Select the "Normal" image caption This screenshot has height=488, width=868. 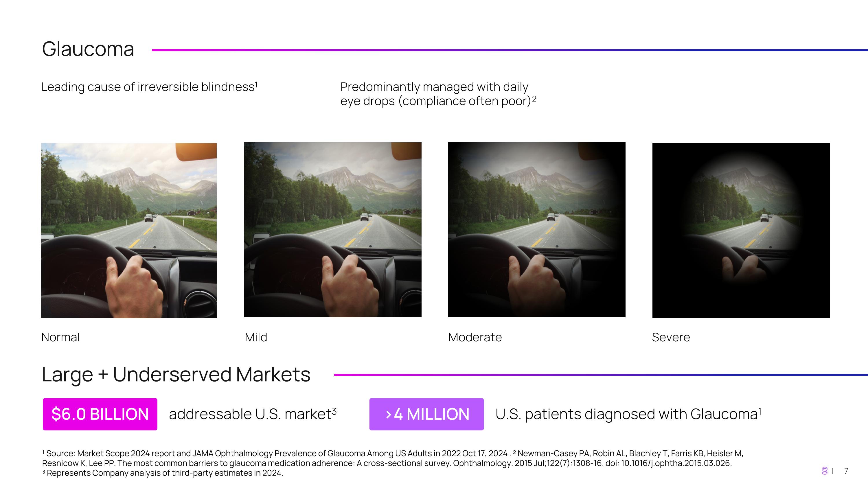(61, 337)
